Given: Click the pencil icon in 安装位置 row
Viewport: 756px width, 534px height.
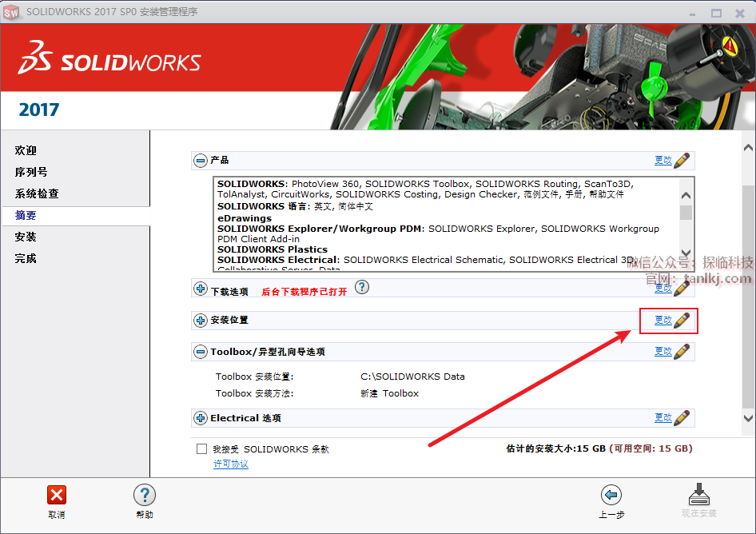Looking at the screenshot, I should [x=682, y=321].
